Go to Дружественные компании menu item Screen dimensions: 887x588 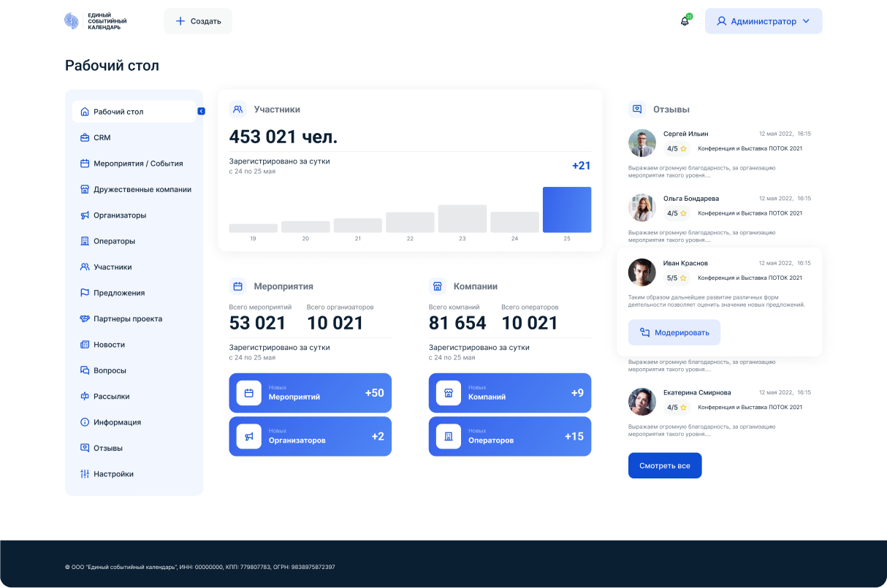(142, 189)
